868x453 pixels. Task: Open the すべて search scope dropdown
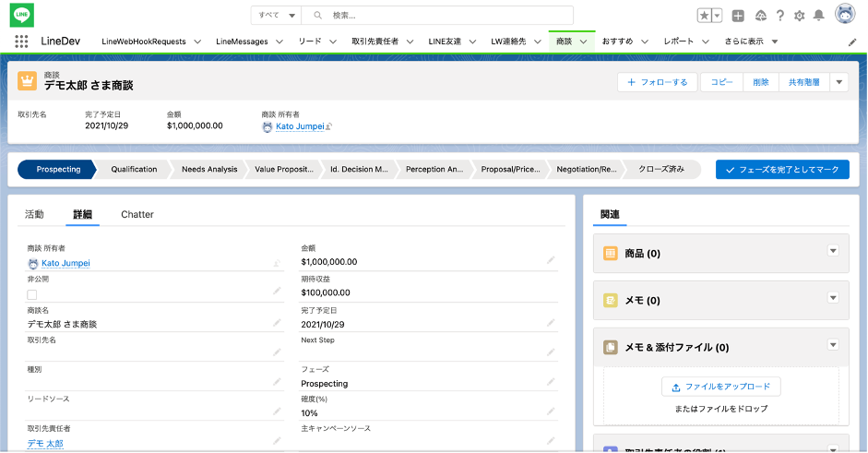(x=278, y=16)
